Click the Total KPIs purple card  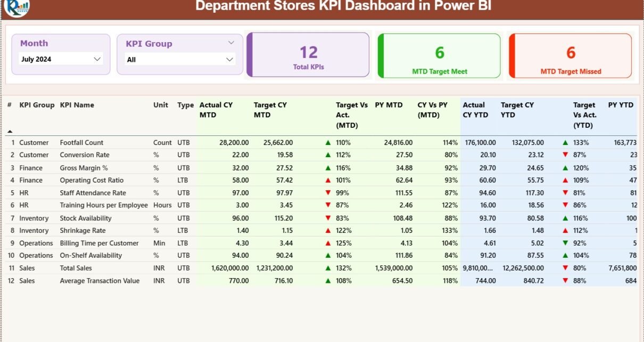[308, 55]
